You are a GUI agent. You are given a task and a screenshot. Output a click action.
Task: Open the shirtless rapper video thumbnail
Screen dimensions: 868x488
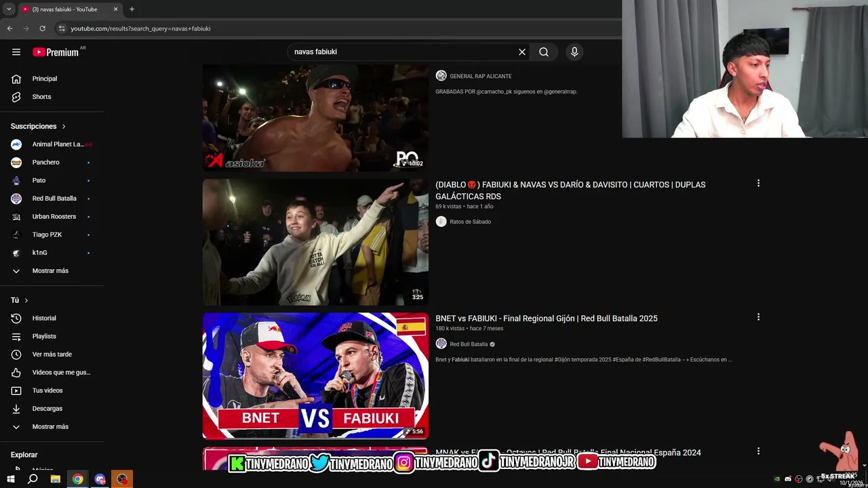pyautogui.click(x=315, y=117)
